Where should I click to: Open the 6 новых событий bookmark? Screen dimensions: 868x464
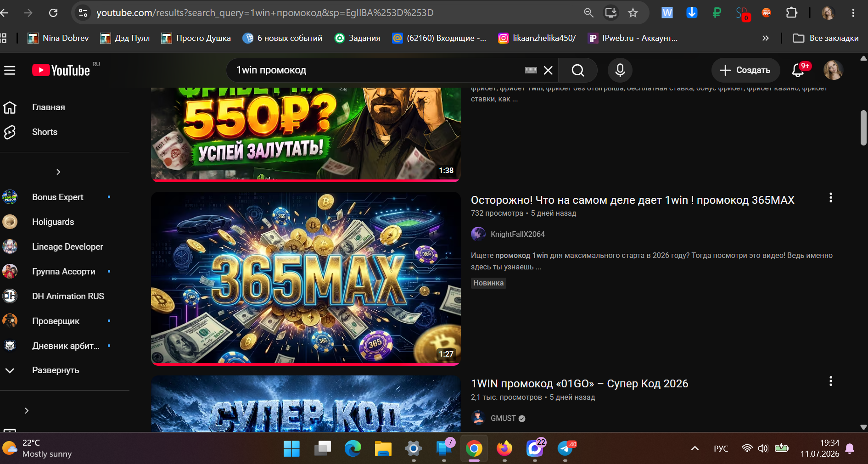pos(282,38)
